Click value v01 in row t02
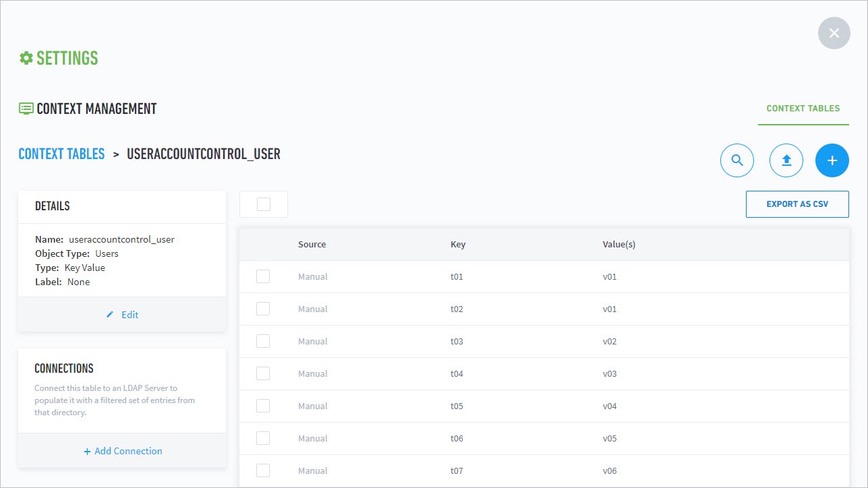Image resolution: width=868 pixels, height=488 pixels. click(x=610, y=309)
